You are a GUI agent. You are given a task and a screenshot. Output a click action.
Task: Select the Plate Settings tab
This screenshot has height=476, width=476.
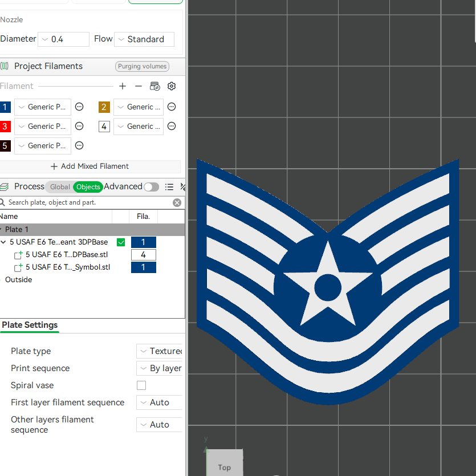[x=30, y=325]
